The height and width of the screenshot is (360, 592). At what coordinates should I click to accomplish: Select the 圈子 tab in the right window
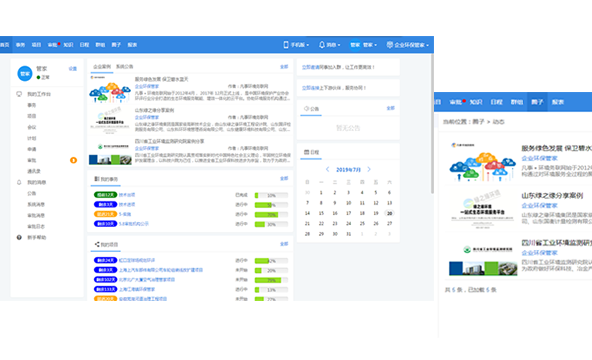tap(537, 102)
